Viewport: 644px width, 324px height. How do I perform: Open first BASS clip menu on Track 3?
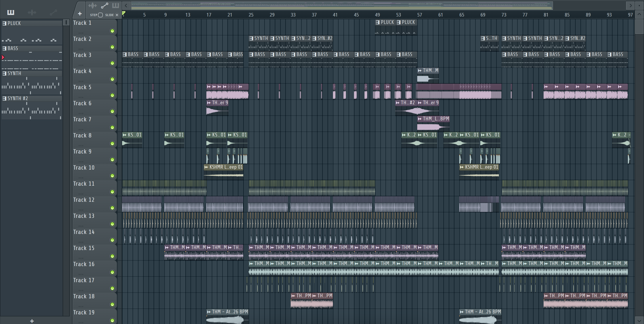click(x=125, y=55)
